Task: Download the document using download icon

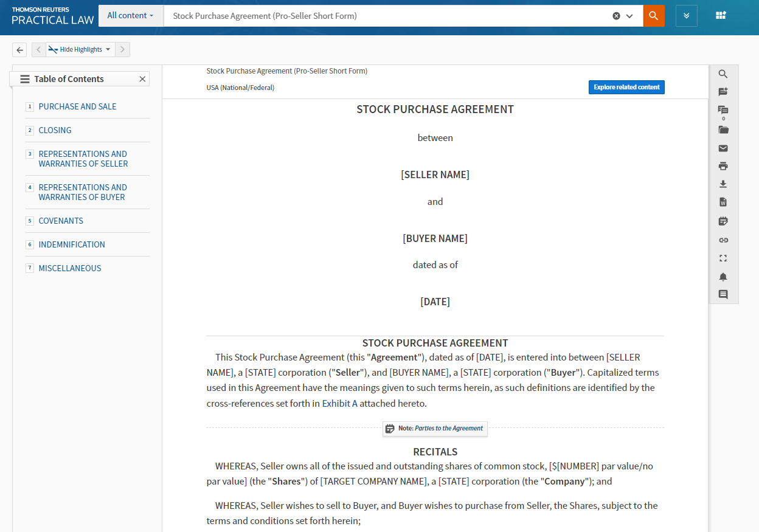Action: click(x=723, y=184)
